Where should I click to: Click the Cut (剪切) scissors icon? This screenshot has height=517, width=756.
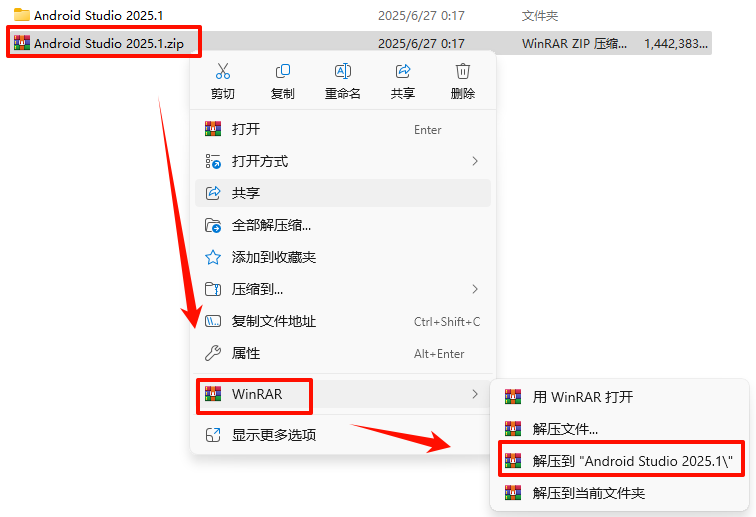[x=222, y=71]
